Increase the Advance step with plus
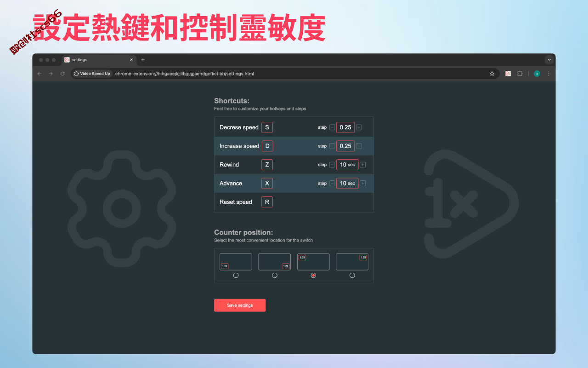The image size is (588, 368). [x=363, y=183]
